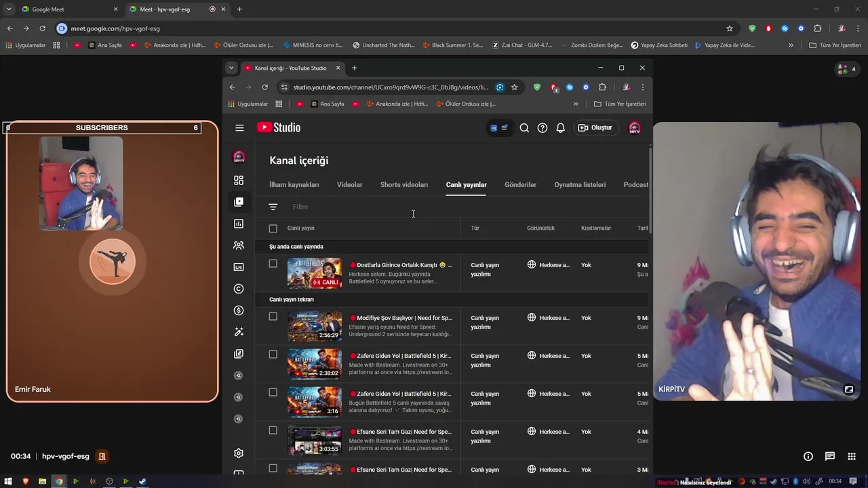Open Tüm Yer İşaretleri folder in Studio window

pos(620,104)
